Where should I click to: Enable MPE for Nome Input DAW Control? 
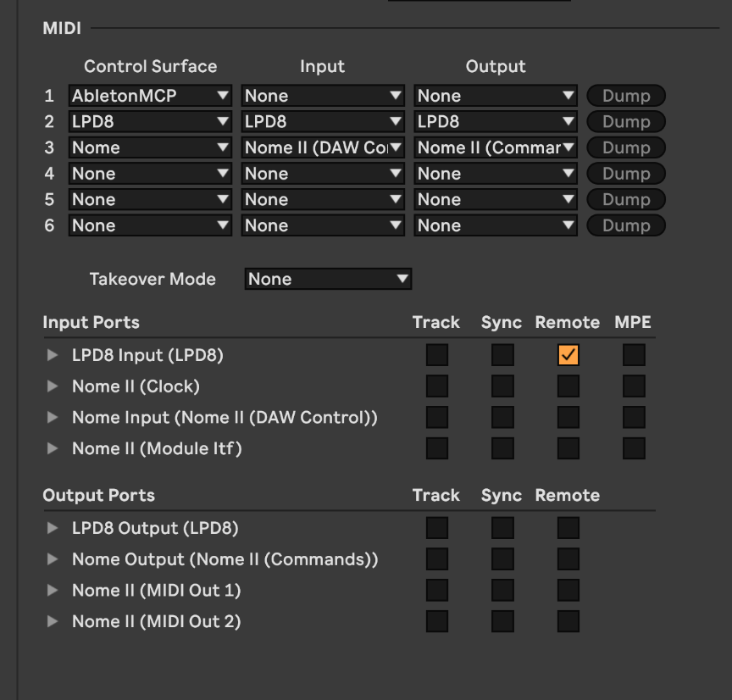pos(634,417)
